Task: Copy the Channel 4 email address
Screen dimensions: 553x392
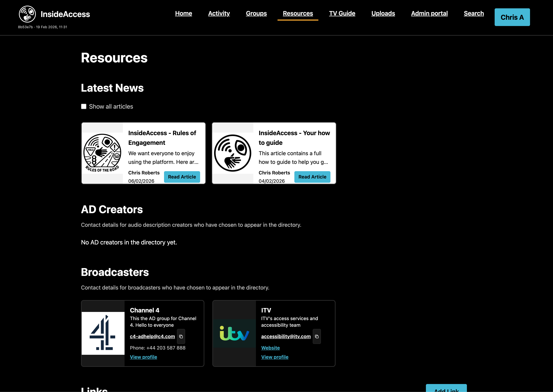Action: click(181, 336)
